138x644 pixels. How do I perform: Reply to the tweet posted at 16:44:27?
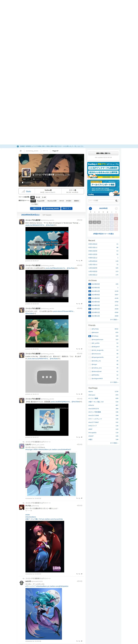(77, 261)
